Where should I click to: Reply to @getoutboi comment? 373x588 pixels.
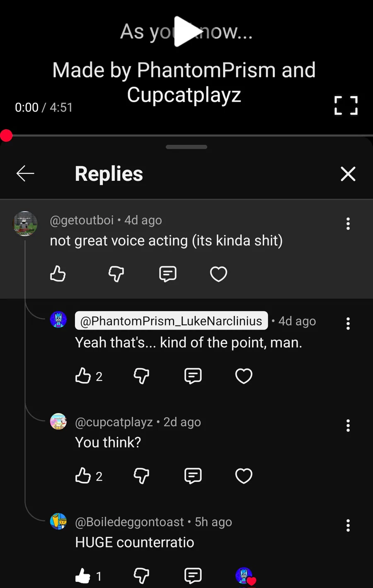(168, 274)
